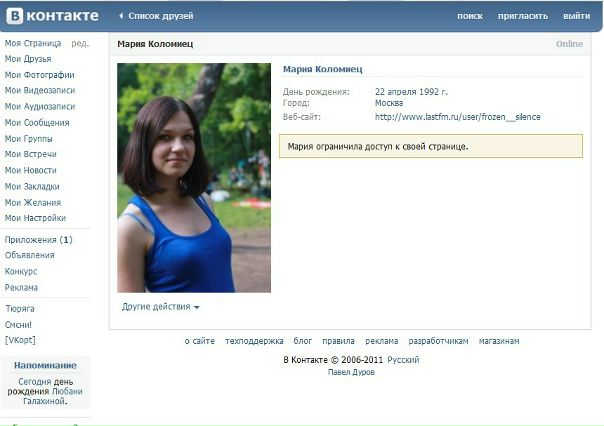Click выйти to log out
Screen dimensions: 604x426
point(576,16)
